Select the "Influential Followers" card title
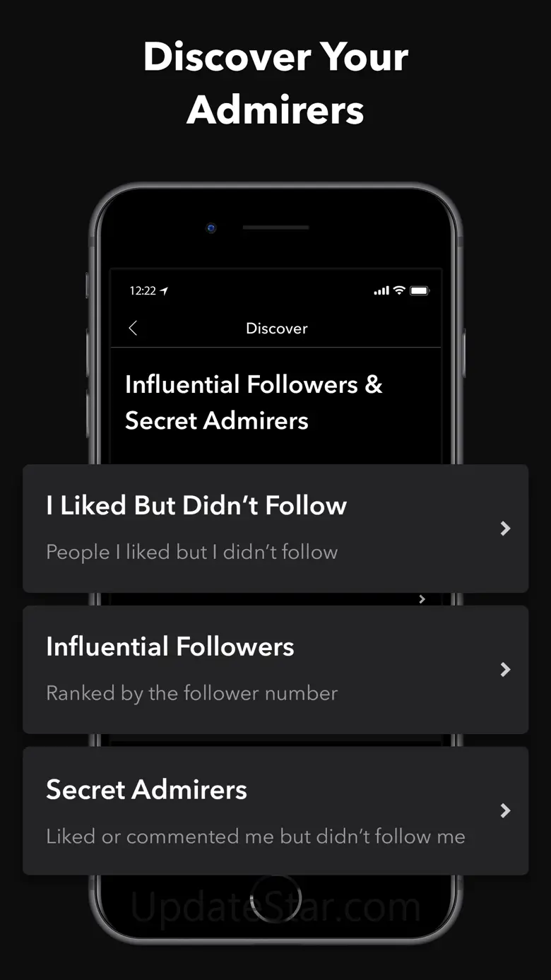The width and height of the screenshot is (551, 980). point(170,647)
